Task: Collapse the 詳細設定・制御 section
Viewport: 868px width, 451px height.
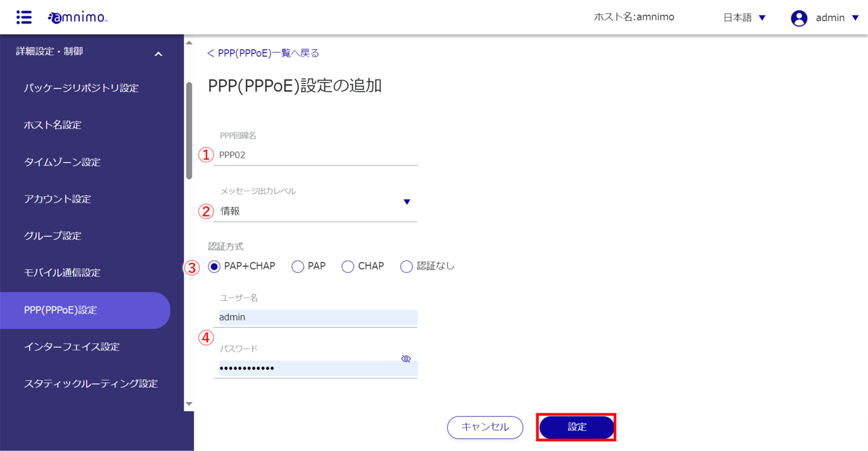Action: [x=159, y=53]
